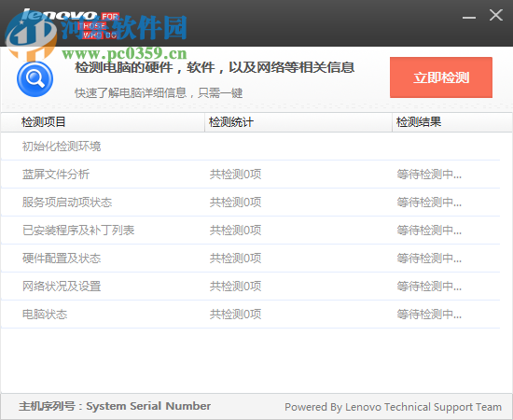
Task: Close the Lenovo diagnostic window
Action: pyautogui.click(x=496, y=15)
